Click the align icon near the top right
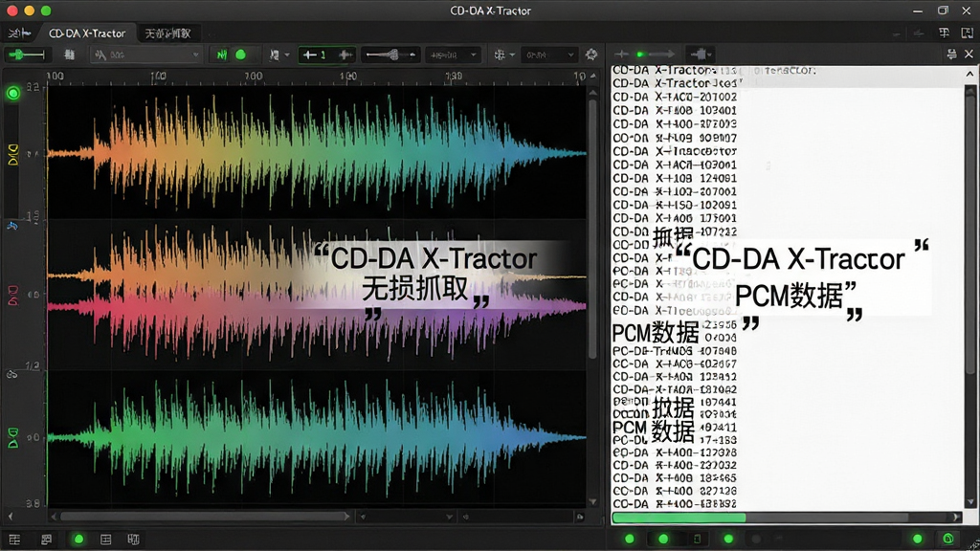 (944, 33)
